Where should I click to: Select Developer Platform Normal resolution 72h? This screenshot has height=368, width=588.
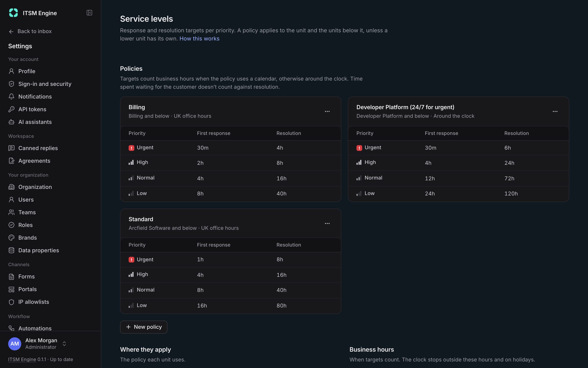(509, 178)
